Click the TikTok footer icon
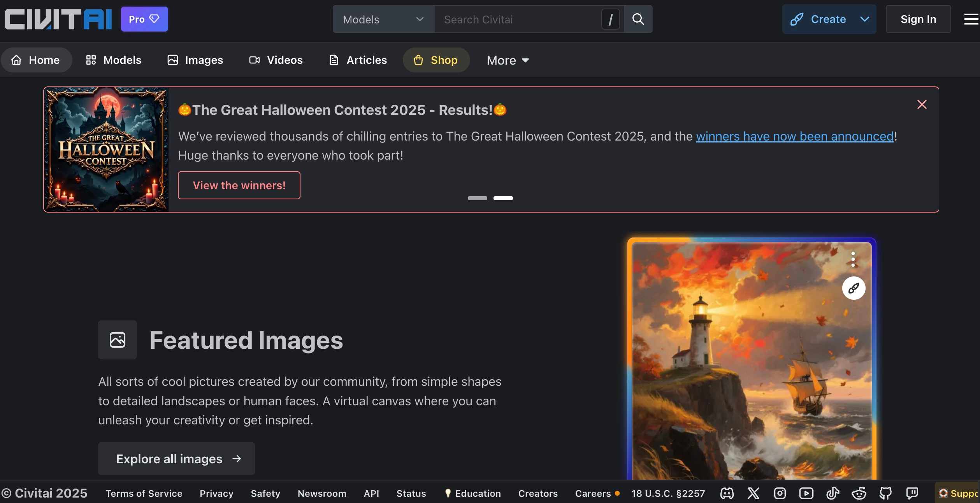Viewport: 980px width, 503px height. pyautogui.click(x=832, y=493)
